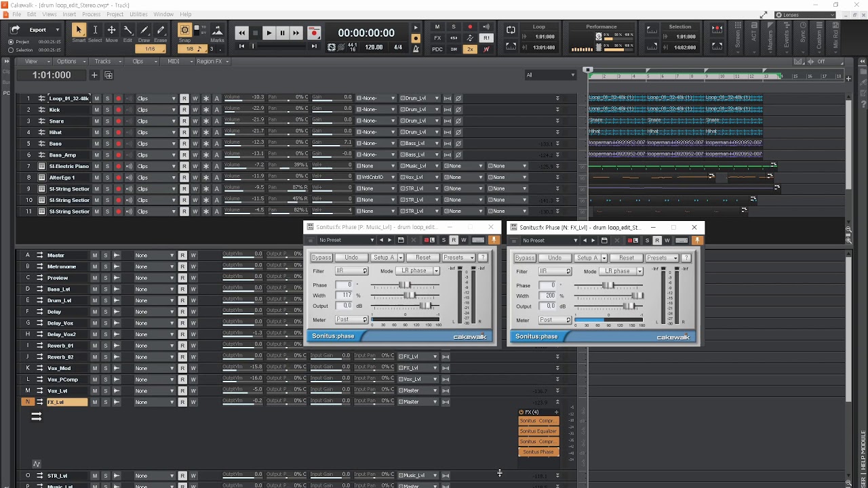Open the Lenses dropdown
868x488 pixels.
point(804,14)
